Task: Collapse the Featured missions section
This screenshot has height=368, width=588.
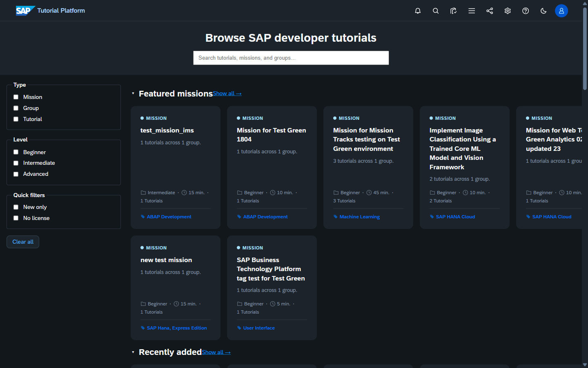Action: click(133, 94)
